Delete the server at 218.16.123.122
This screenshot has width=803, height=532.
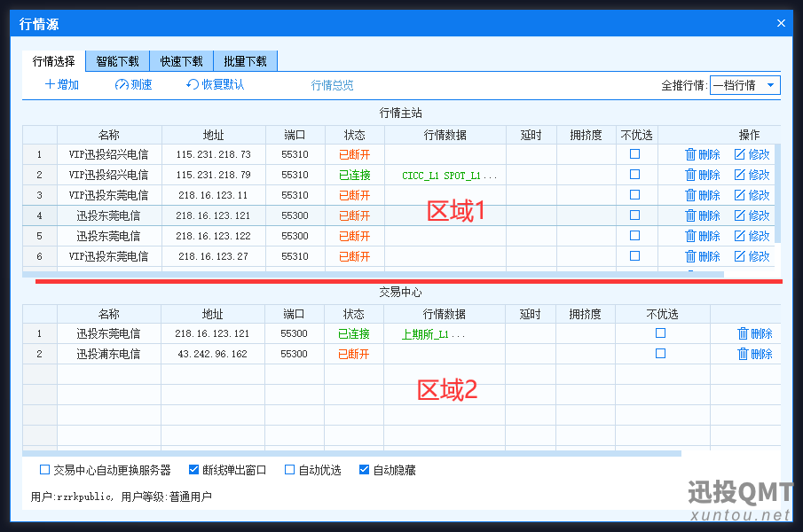702,237
